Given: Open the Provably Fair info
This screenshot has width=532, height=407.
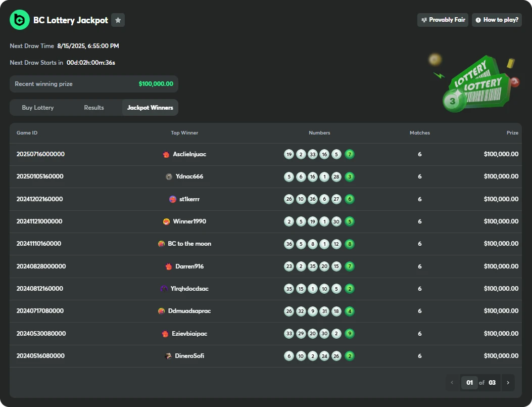Looking at the screenshot, I should (x=443, y=20).
